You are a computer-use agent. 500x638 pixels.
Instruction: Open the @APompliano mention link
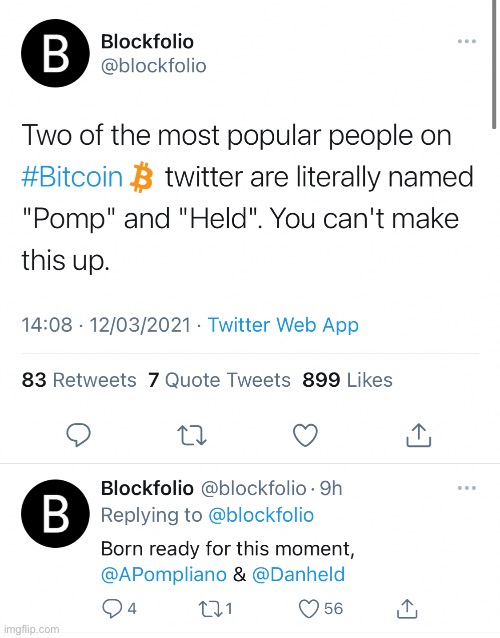point(164,575)
